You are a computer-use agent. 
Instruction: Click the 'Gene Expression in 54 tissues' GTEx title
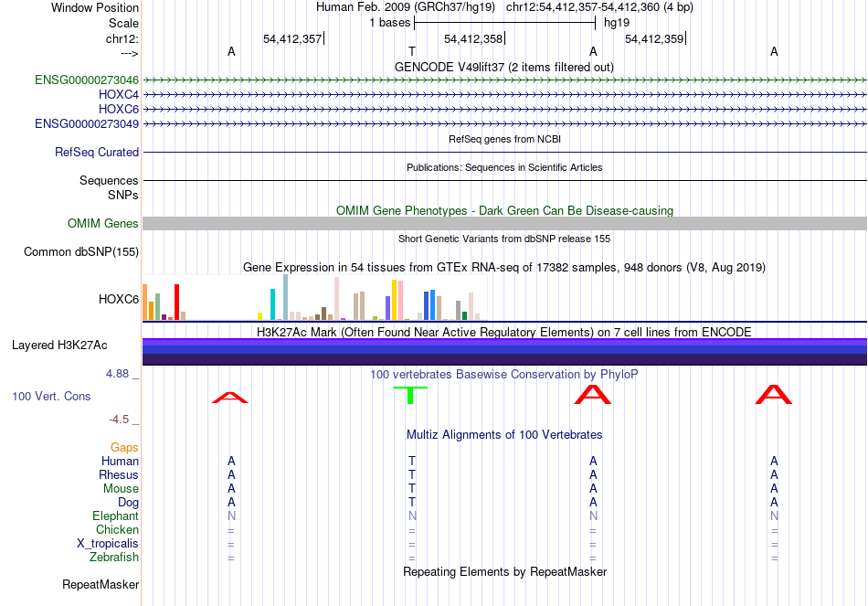(x=503, y=267)
